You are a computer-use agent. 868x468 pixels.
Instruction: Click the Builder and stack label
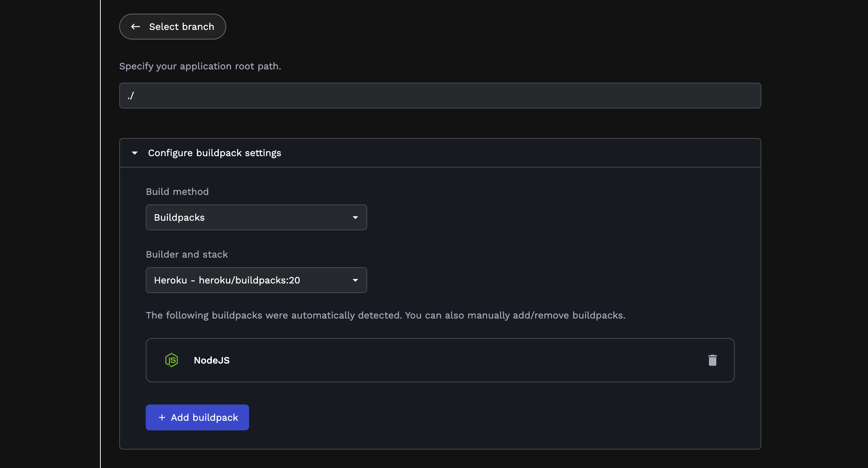click(x=187, y=254)
